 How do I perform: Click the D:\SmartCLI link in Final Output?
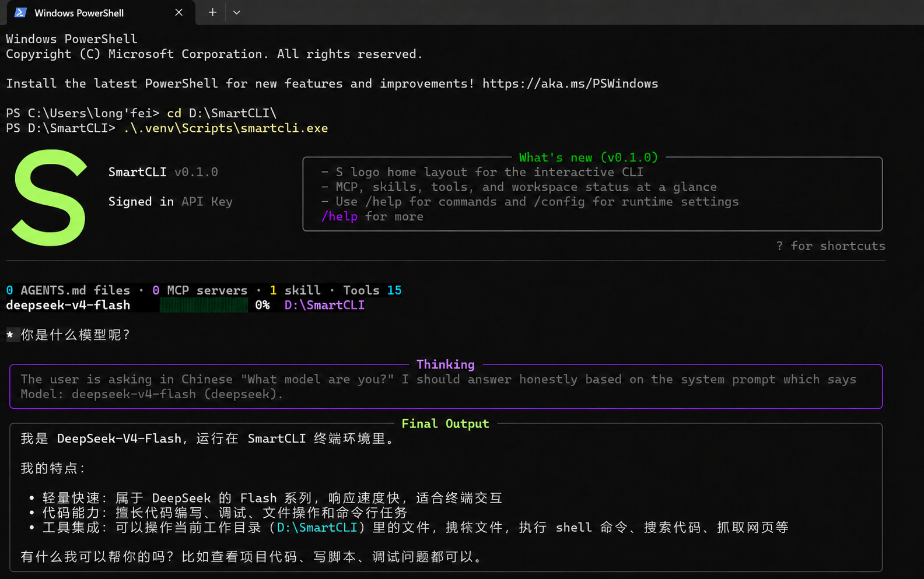317,528
